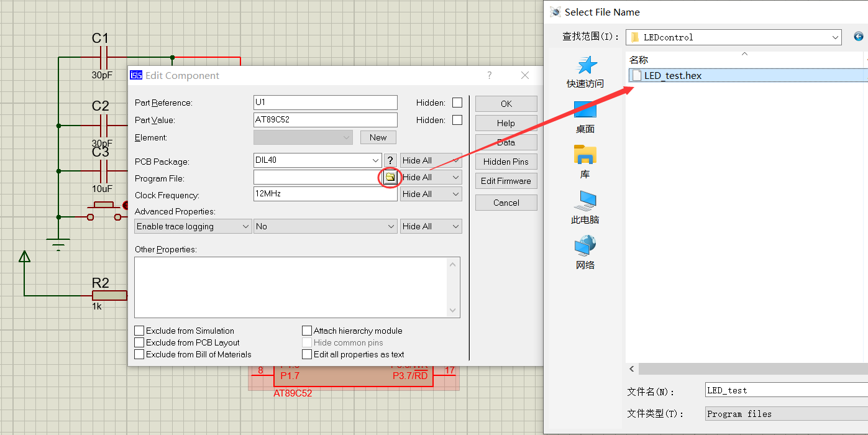Enable Edit all properties as text
This screenshot has width=868, height=435.
click(307, 354)
